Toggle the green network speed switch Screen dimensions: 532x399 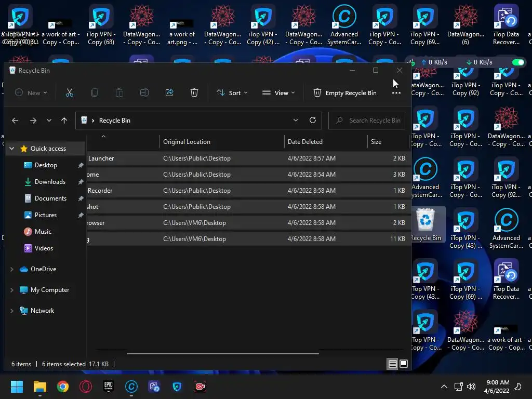click(x=518, y=62)
